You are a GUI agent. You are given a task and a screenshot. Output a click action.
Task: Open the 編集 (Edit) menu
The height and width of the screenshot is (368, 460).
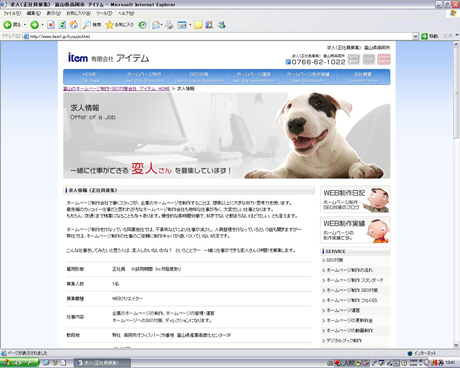(x=33, y=13)
